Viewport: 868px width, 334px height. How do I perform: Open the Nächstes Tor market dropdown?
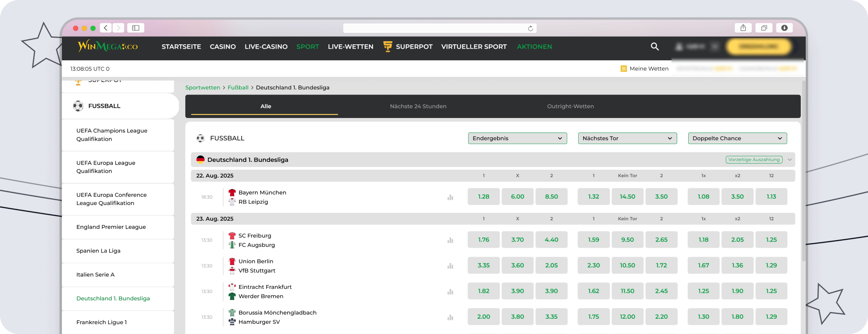coord(627,138)
